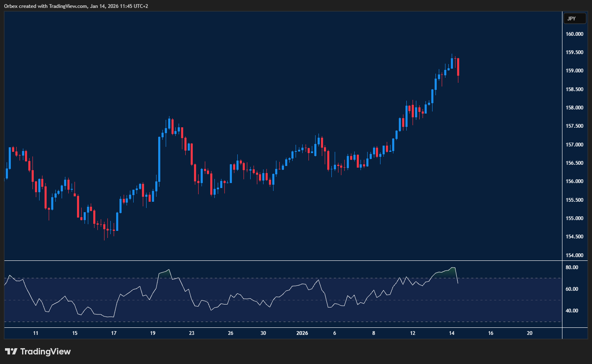592x364 pixels.
Task: Select the 2026 label on the time axis
Action: click(302, 333)
